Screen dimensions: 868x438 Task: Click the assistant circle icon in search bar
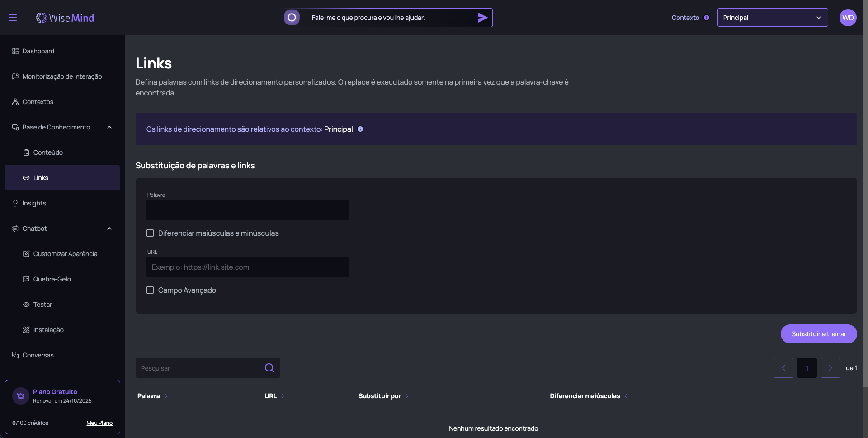coord(292,18)
